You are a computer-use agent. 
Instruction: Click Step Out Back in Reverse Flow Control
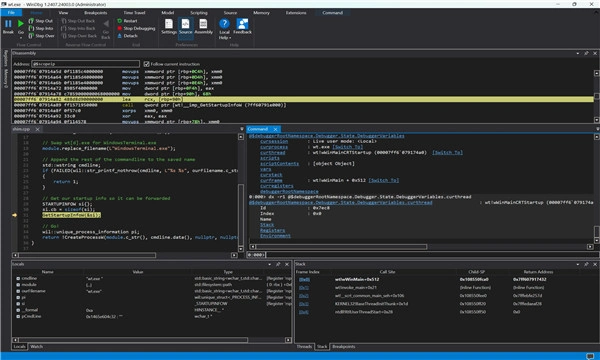(x=78, y=21)
